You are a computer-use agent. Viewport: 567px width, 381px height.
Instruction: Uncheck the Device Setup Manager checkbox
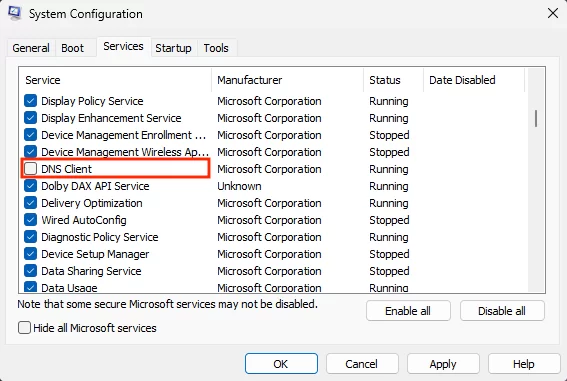(30, 254)
